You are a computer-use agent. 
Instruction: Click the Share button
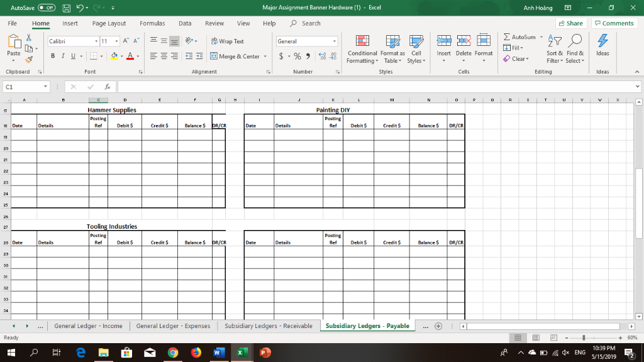[x=570, y=23]
